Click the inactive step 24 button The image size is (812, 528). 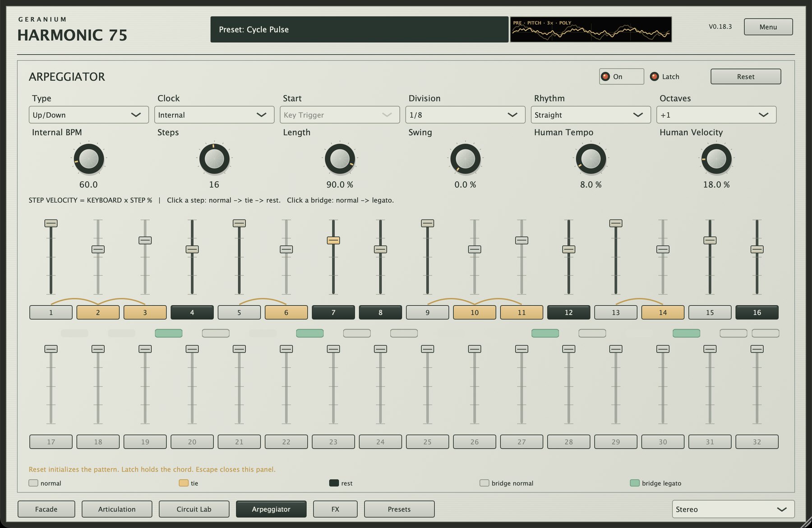tap(380, 442)
